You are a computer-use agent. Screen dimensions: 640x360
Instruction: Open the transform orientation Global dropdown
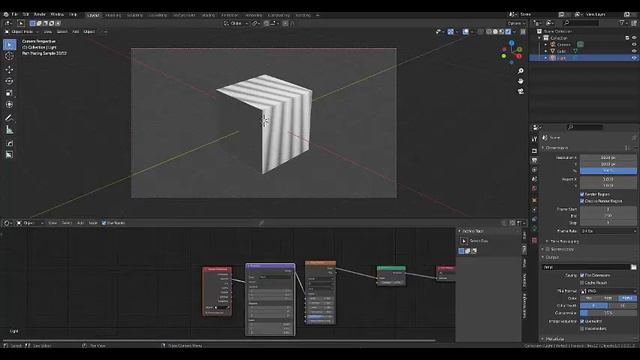click(x=236, y=23)
